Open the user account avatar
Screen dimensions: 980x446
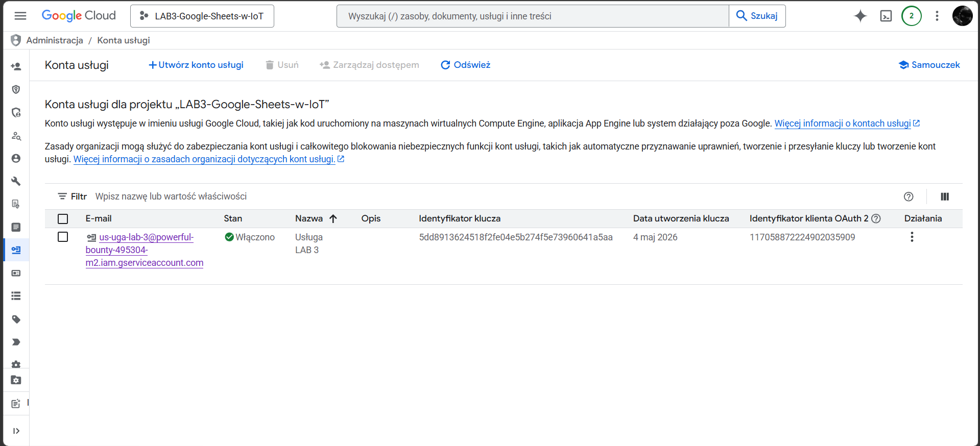[x=963, y=16]
